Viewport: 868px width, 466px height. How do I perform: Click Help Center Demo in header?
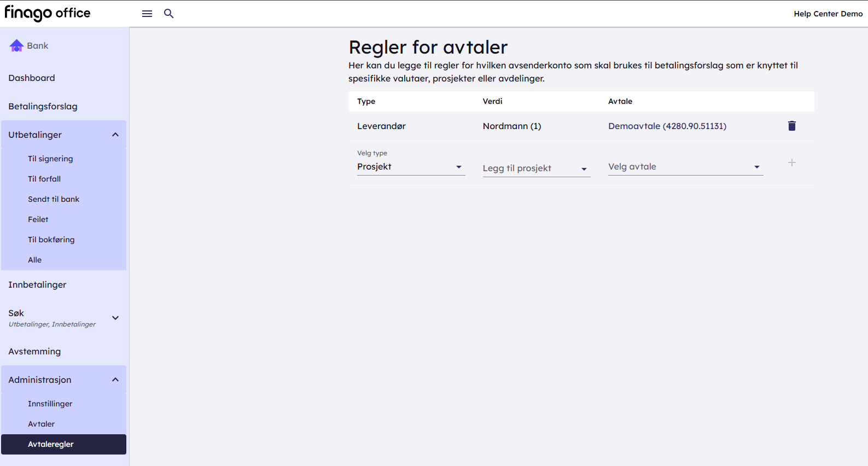click(x=828, y=14)
